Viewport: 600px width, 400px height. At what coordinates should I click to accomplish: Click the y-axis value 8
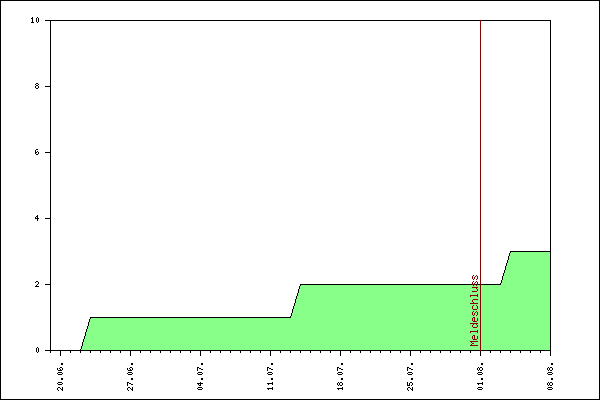pos(37,87)
